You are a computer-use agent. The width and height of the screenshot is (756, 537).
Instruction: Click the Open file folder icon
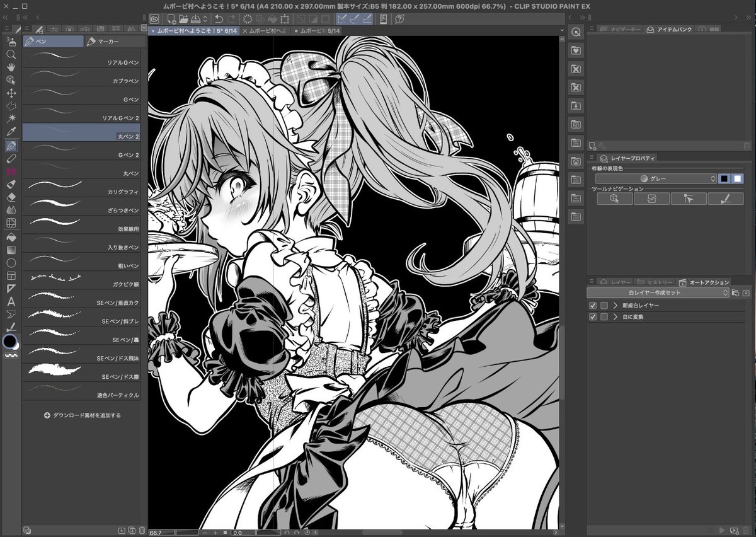(x=184, y=18)
